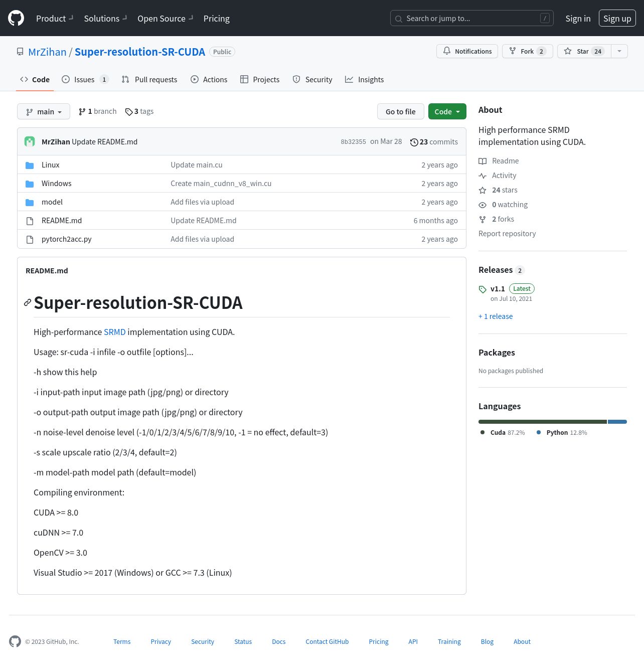Open the Pull requests tab
This screenshot has width=644, height=672.
(x=149, y=79)
